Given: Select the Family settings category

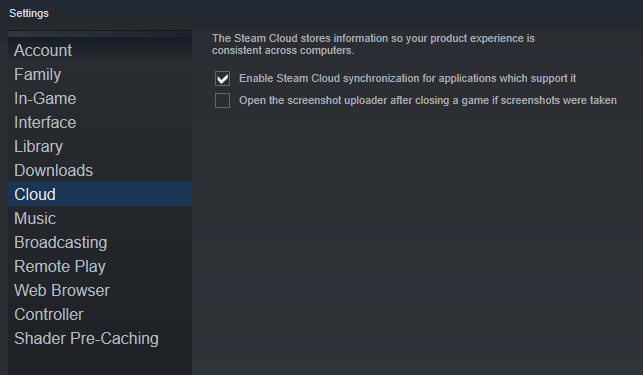Looking at the screenshot, I should [x=100, y=74].
